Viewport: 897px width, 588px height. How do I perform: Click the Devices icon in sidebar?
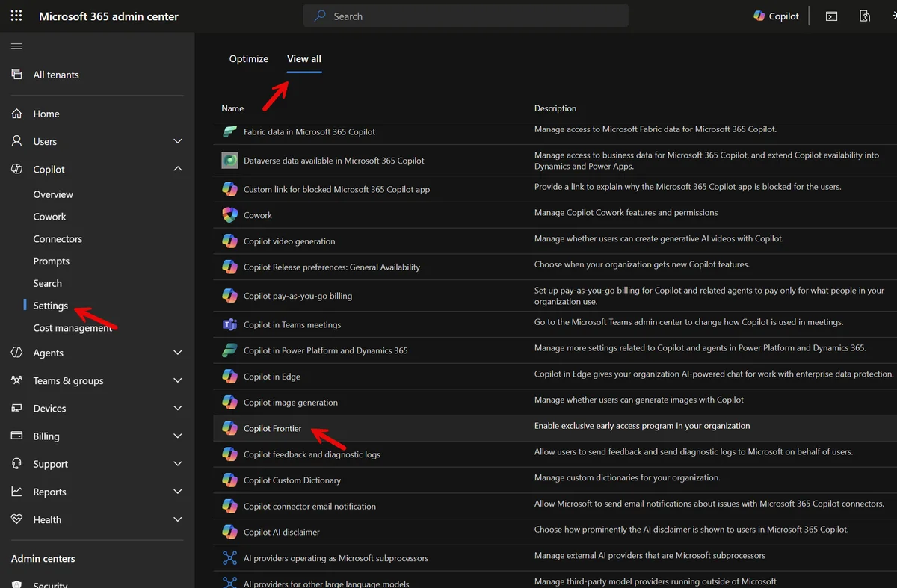click(16, 408)
